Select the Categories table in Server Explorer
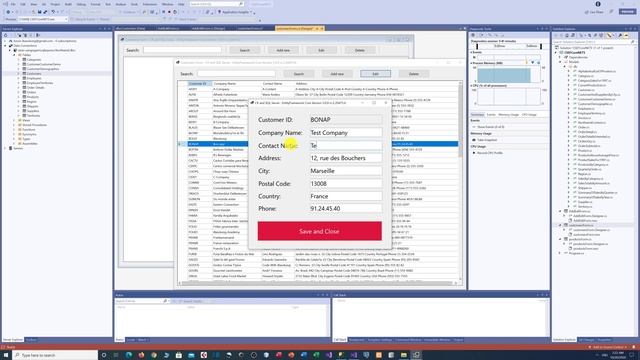Viewport: 640px width, 360px height. [33, 60]
